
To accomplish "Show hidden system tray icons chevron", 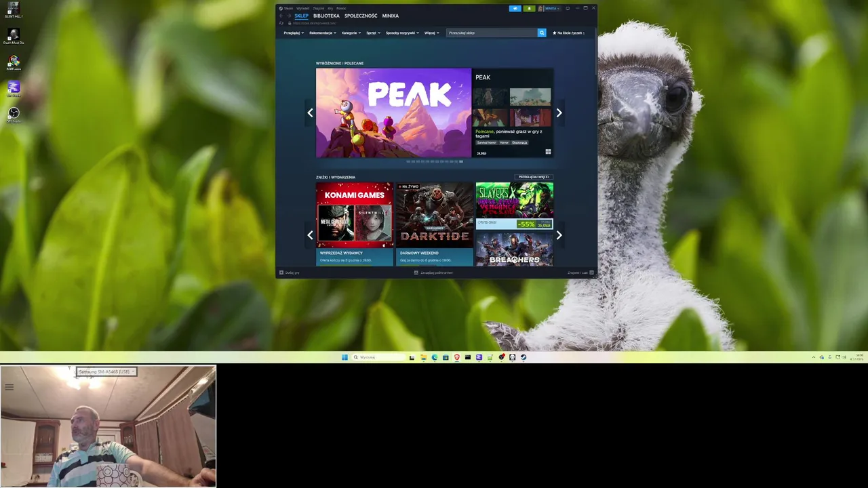I will click(814, 357).
